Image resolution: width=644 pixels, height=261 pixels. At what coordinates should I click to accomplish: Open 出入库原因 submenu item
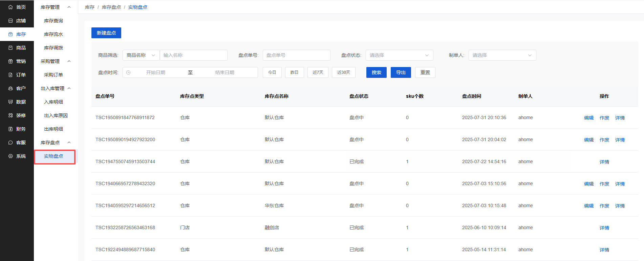pos(56,115)
